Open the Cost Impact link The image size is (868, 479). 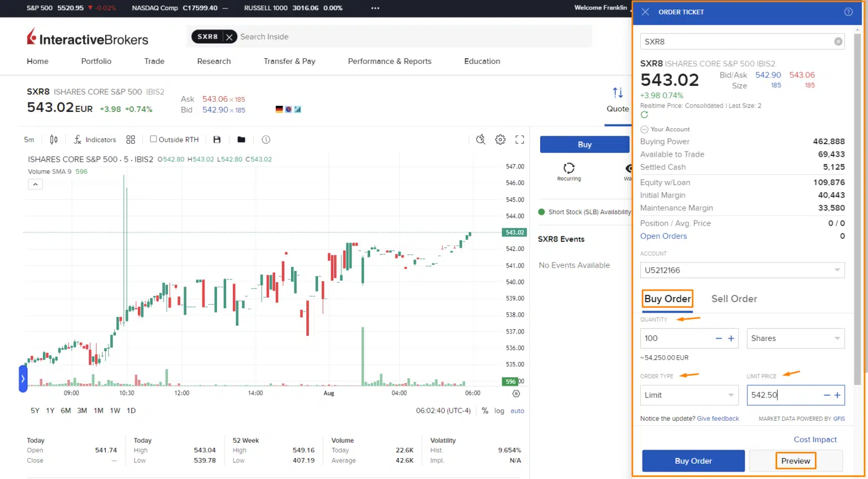pyautogui.click(x=815, y=439)
